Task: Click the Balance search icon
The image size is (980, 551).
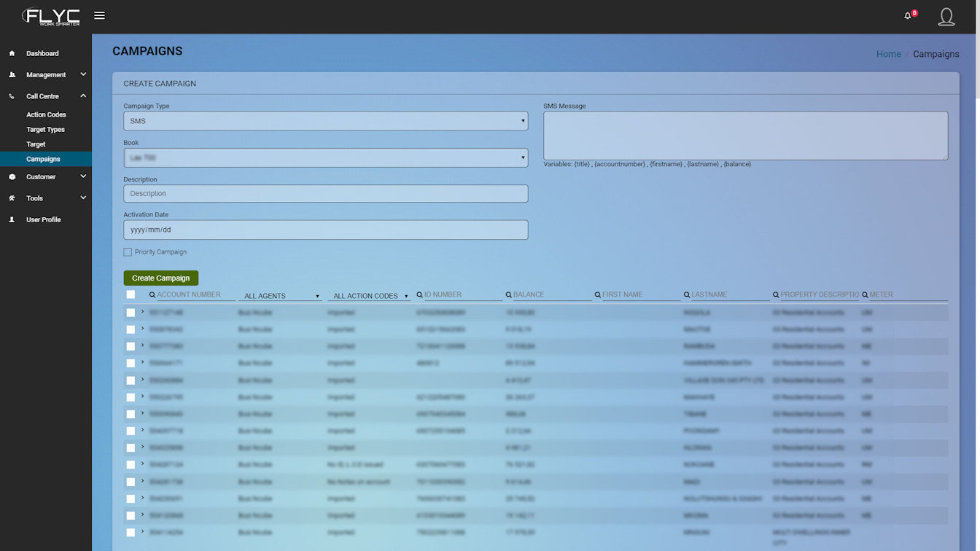Action: pos(508,294)
